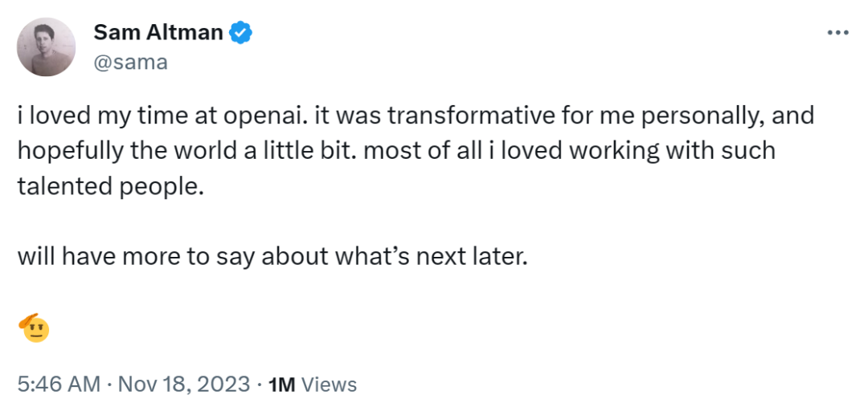This screenshot has width=868, height=411.
Task: Open Sam Altman's profile avatar picture
Action: 47,47
